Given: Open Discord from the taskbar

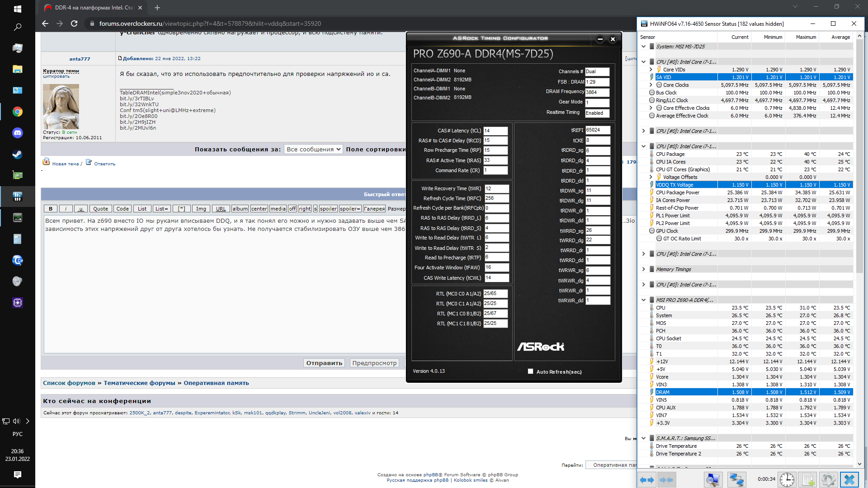Looking at the screenshot, I should click(x=18, y=133).
